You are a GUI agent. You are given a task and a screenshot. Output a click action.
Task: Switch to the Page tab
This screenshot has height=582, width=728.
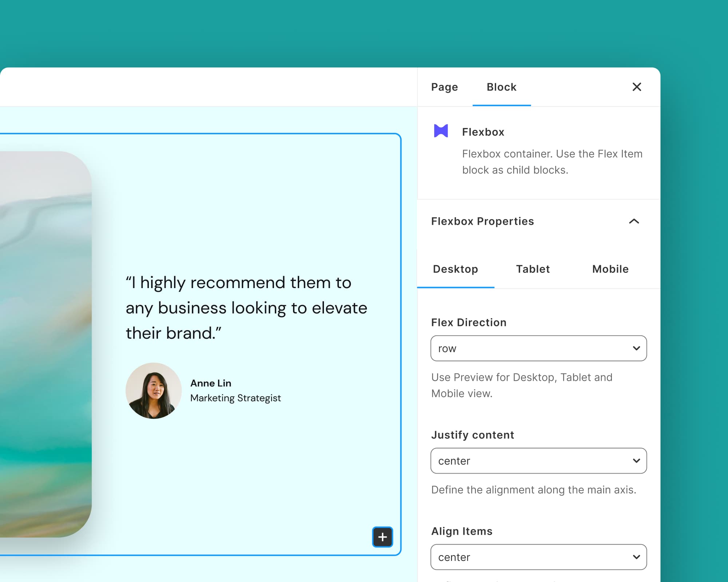(x=444, y=87)
